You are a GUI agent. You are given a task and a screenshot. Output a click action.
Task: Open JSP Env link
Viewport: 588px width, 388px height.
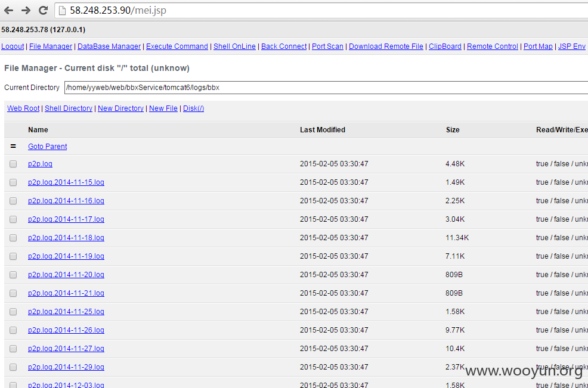click(x=571, y=46)
